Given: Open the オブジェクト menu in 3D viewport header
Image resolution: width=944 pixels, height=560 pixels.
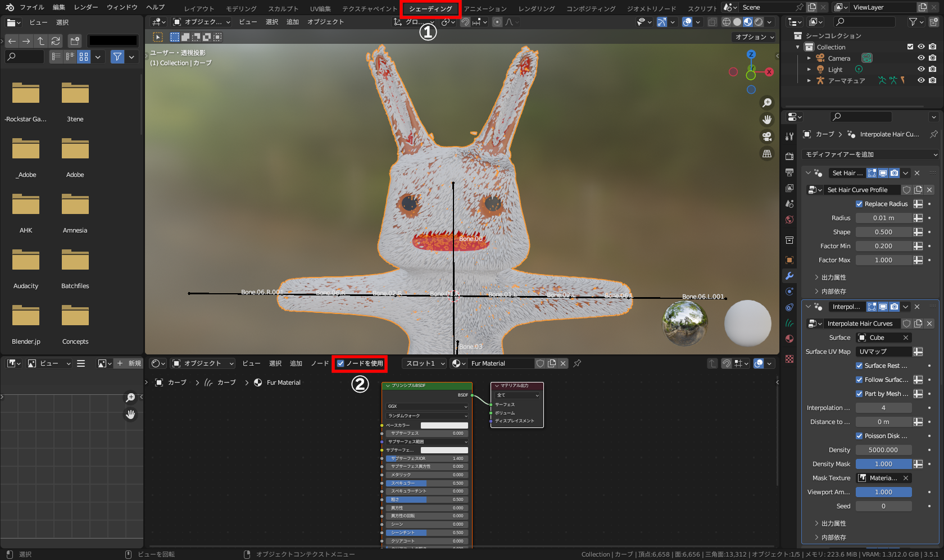Looking at the screenshot, I should point(325,22).
